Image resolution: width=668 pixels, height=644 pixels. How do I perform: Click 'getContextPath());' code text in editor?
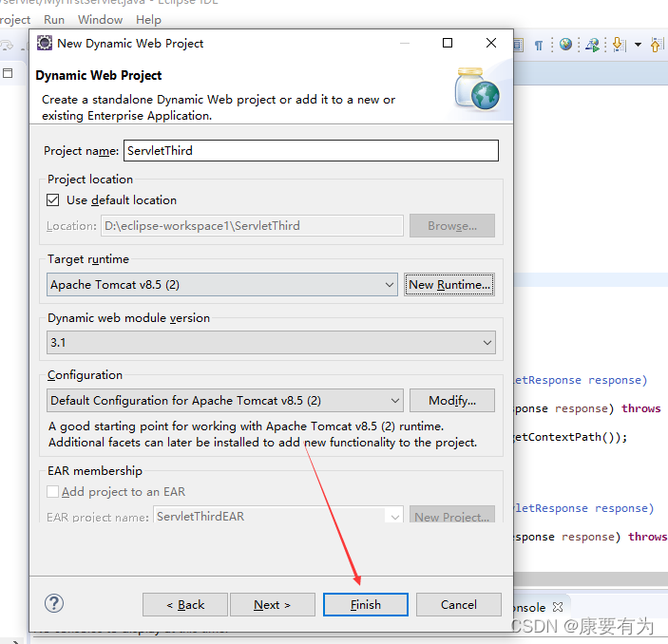pos(570,437)
